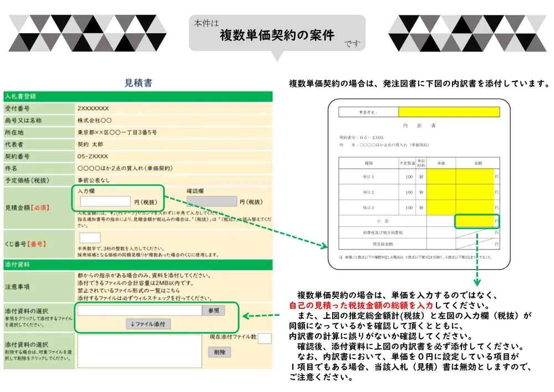Click the 見積金額【必須】 label
554x392 pixels.
click(x=27, y=208)
